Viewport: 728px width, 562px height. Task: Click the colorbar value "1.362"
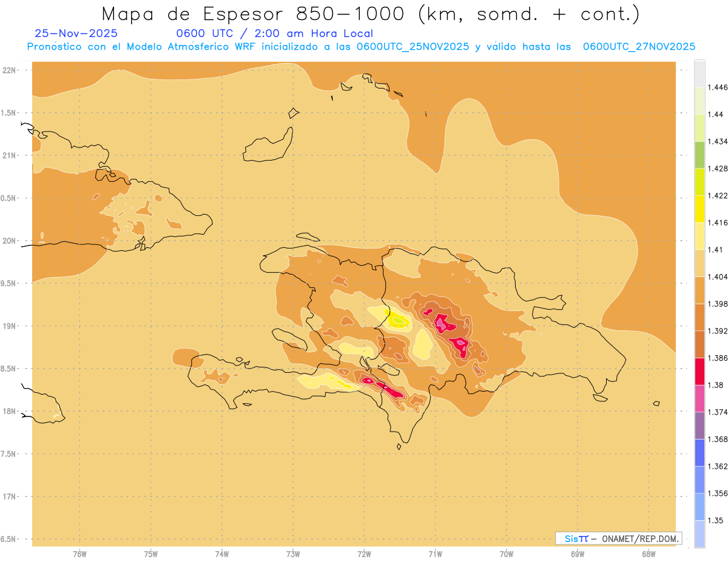point(718,466)
